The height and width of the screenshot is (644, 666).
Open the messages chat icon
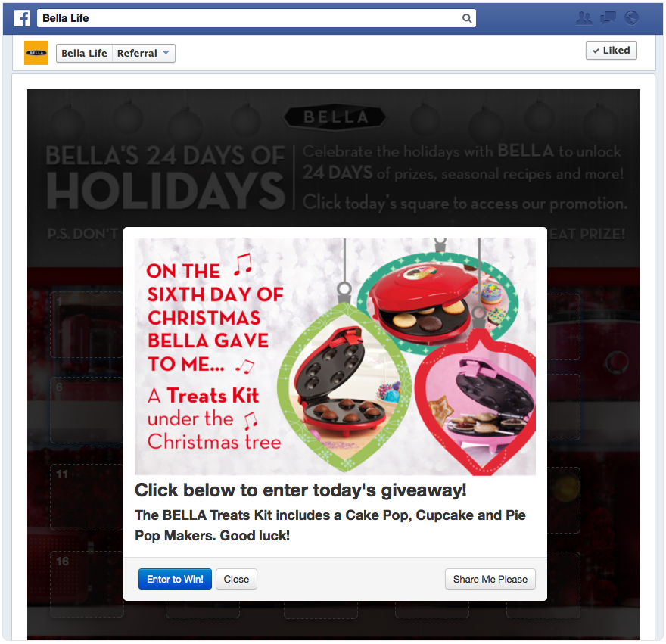coord(608,18)
